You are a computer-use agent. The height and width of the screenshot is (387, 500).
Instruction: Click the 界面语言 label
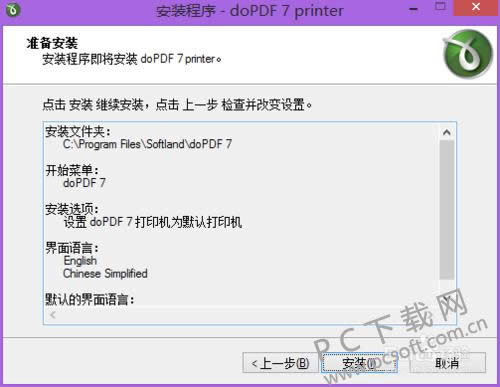(x=72, y=248)
